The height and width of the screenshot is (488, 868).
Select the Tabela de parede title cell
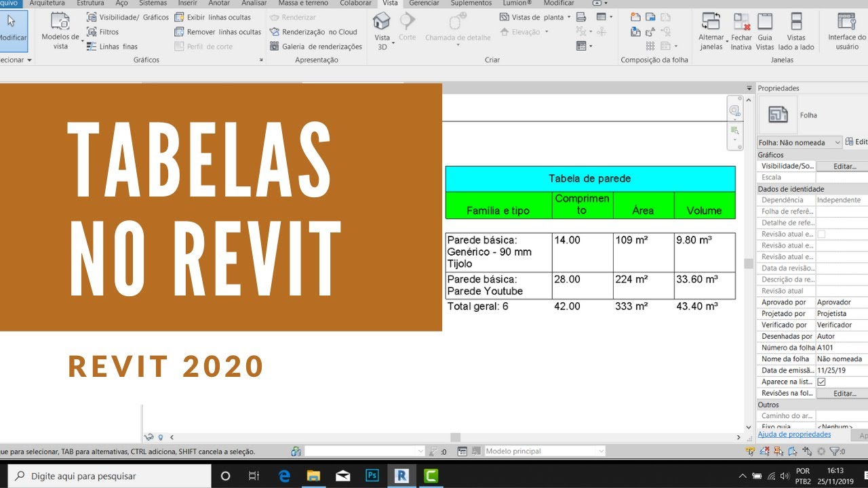(x=590, y=179)
